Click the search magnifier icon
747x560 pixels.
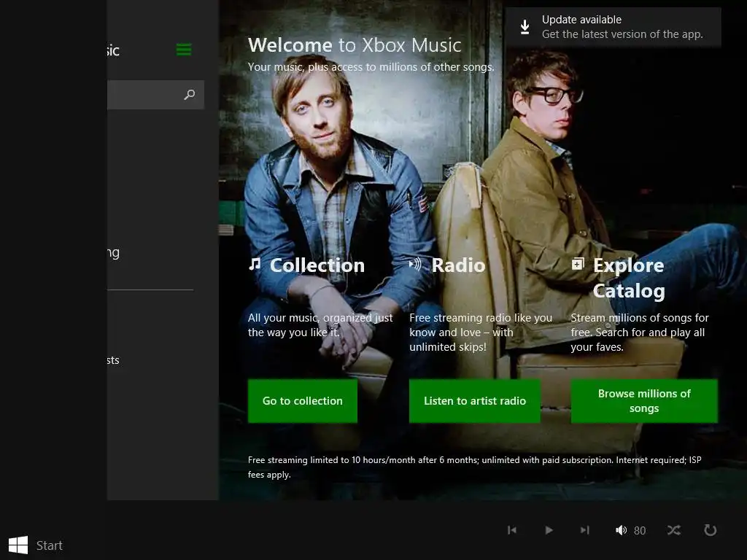click(x=190, y=94)
